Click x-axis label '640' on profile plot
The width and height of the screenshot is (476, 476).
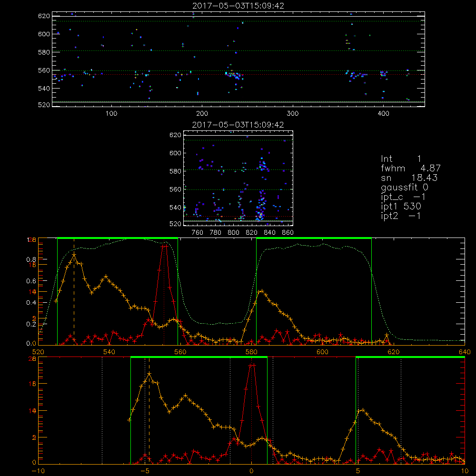tap(465, 352)
